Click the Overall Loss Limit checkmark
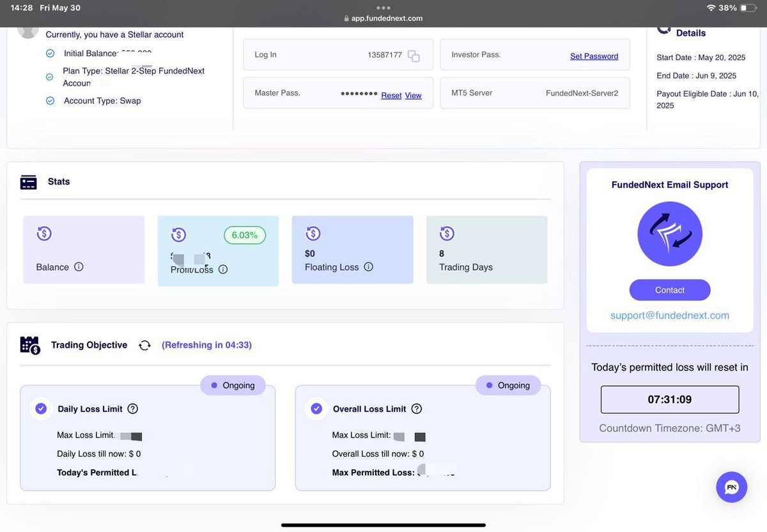Screen dimensions: 767x532 316,409
